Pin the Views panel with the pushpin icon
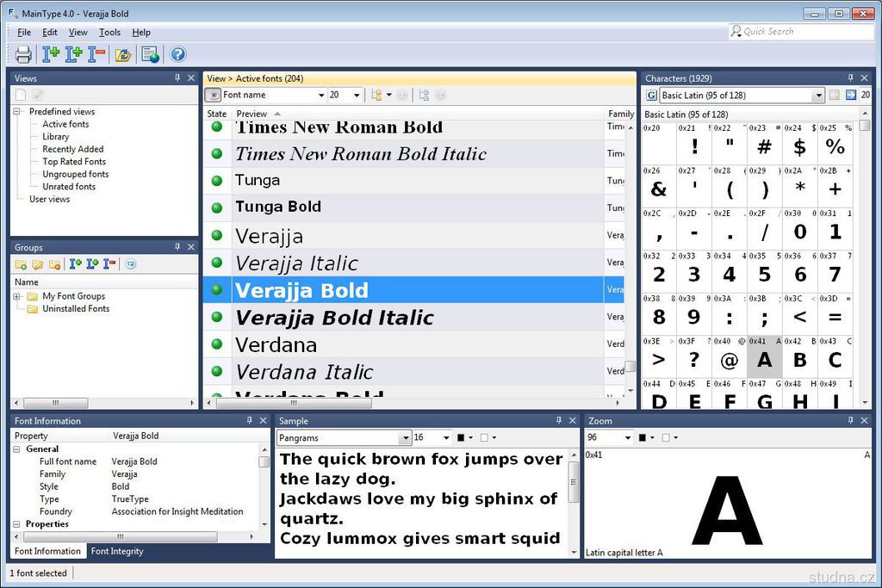This screenshot has height=588, width=882. 177,78
